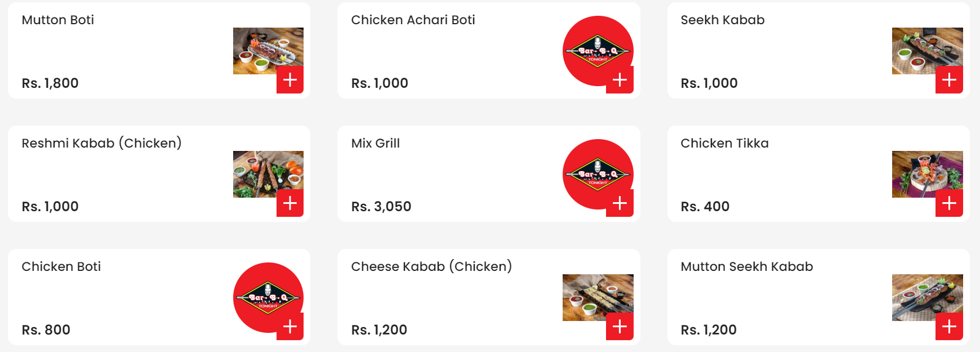This screenshot has width=980, height=352.
Task: Open the Chicken Achari Boti item title
Action: [413, 20]
